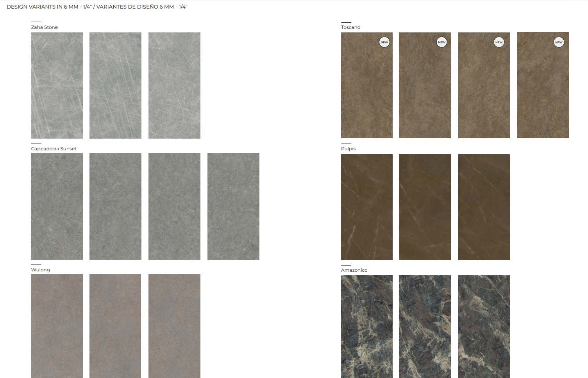588x378 pixels.
Task: Choose the third Wulong variant
Action: (x=174, y=326)
